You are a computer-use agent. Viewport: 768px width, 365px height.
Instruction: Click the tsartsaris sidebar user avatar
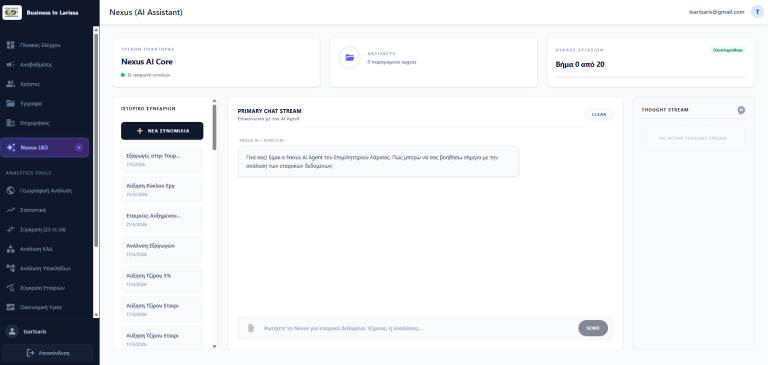pos(12,332)
